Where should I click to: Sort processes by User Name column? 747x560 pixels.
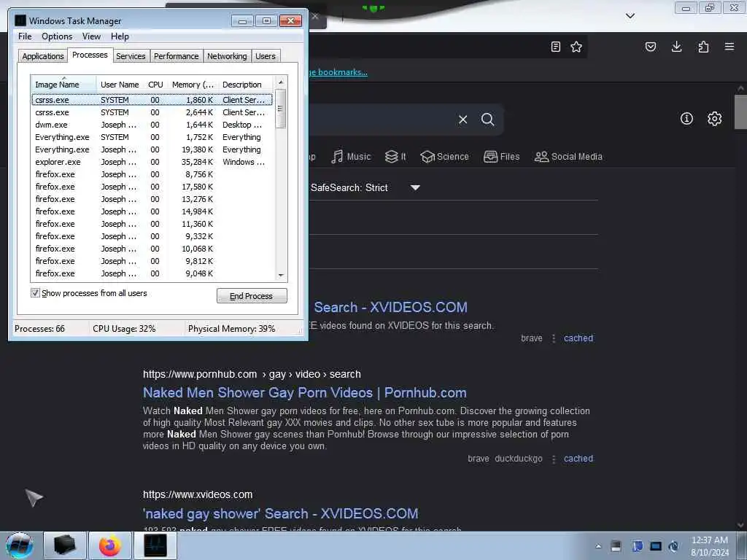(120, 85)
